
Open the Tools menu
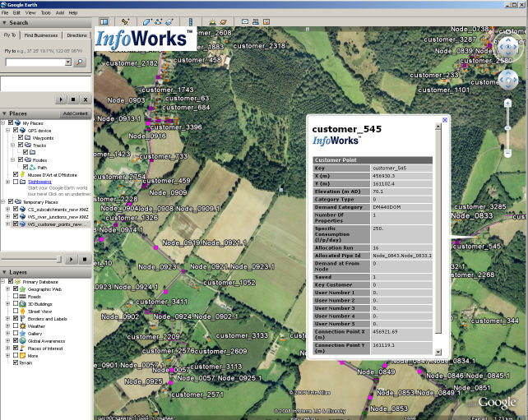(46, 13)
